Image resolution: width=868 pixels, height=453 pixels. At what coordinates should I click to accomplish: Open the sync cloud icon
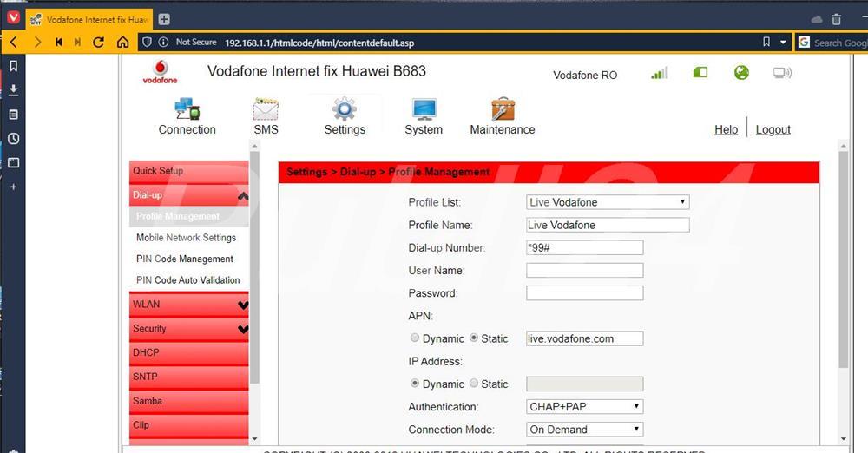[817, 19]
